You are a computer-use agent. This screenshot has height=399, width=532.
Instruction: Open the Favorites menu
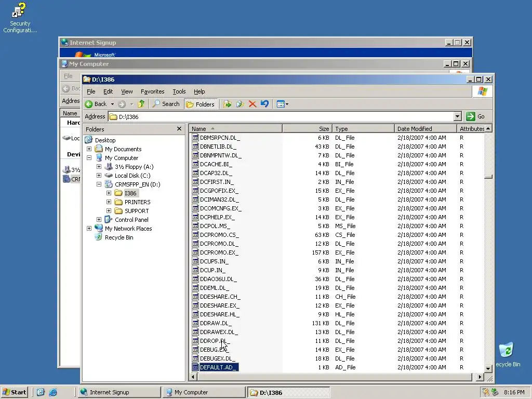pos(152,91)
